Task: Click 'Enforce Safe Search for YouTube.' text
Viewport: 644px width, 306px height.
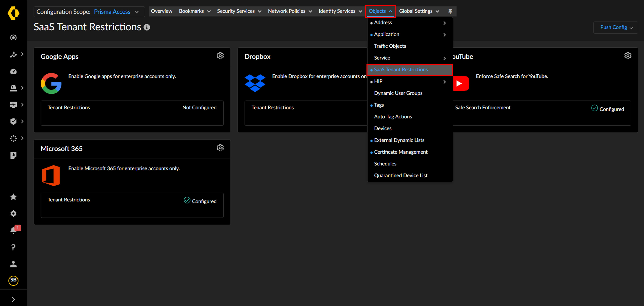Action: click(512, 76)
